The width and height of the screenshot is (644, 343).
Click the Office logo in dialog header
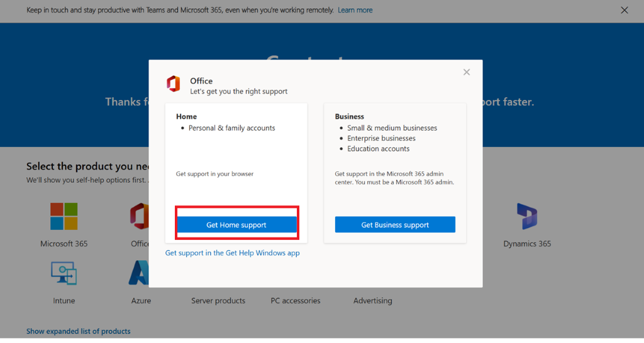pyautogui.click(x=174, y=84)
